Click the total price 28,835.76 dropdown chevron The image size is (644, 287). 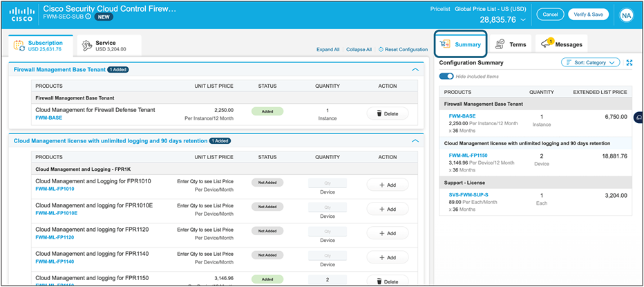(x=523, y=20)
